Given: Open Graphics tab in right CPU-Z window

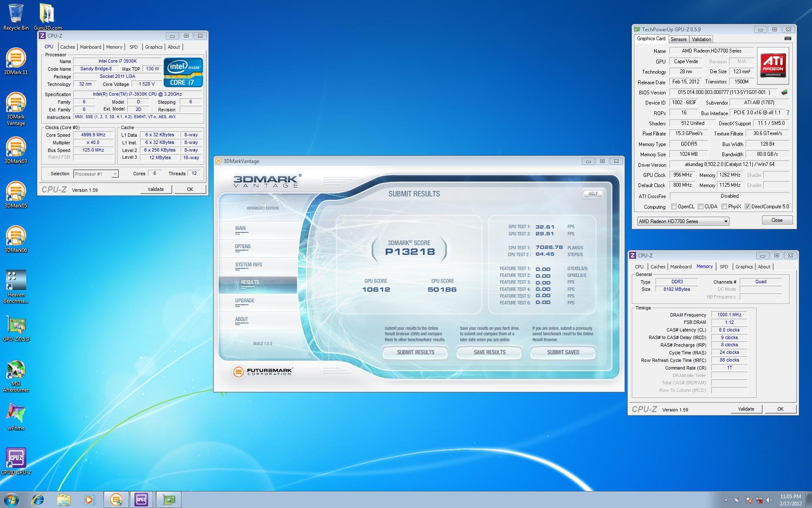Looking at the screenshot, I should [744, 267].
